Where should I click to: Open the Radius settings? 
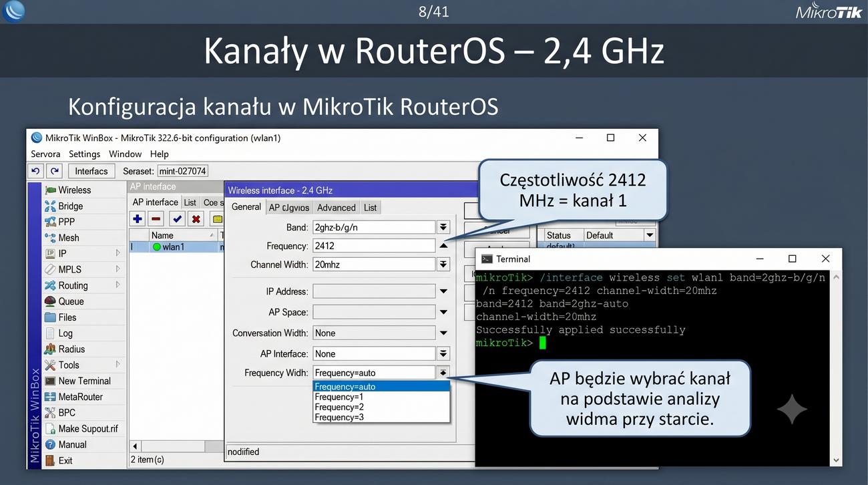tap(65, 349)
